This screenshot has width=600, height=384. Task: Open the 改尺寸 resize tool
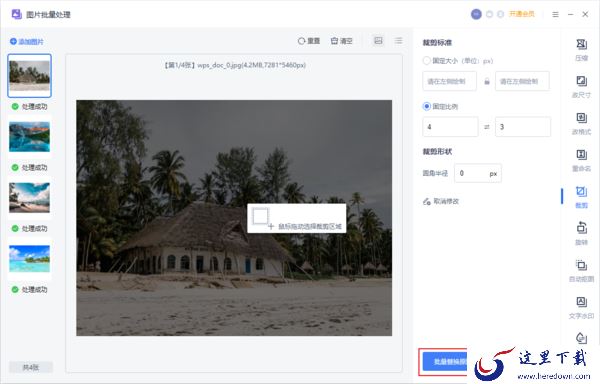581,86
